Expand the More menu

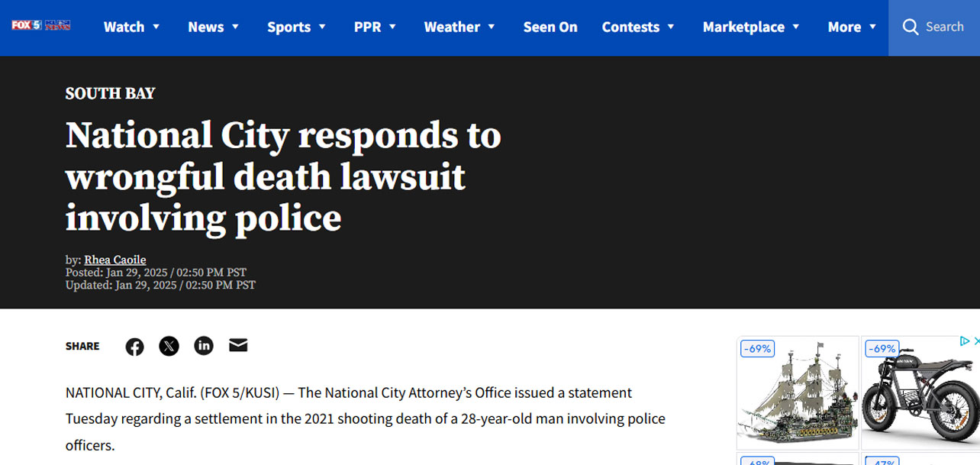852,27
